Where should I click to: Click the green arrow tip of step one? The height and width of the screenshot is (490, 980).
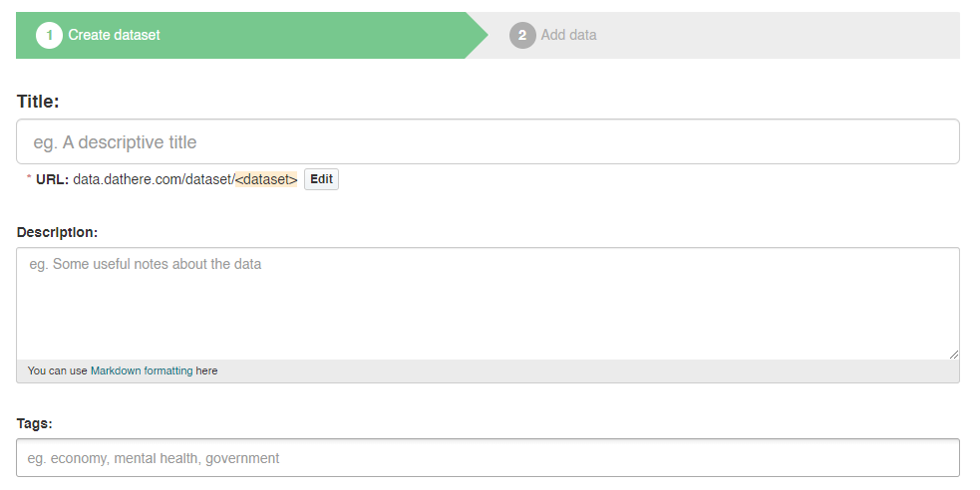pos(477,36)
